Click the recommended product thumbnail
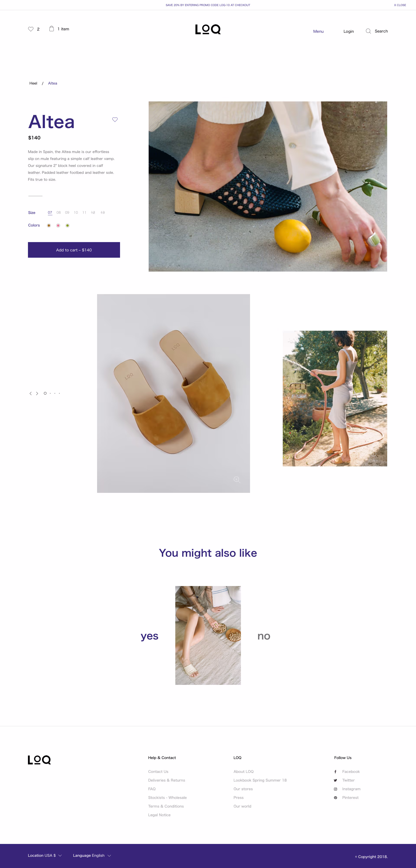 pos(208,635)
